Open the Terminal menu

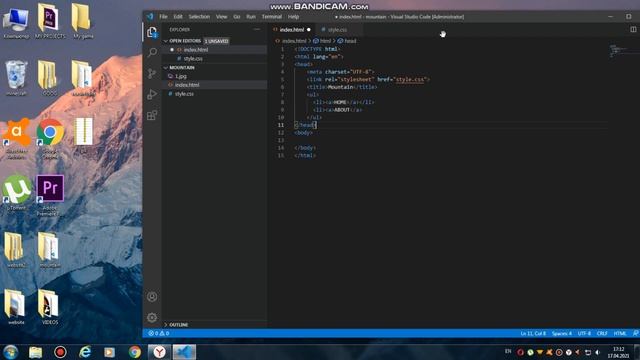pyautogui.click(x=272, y=17)
